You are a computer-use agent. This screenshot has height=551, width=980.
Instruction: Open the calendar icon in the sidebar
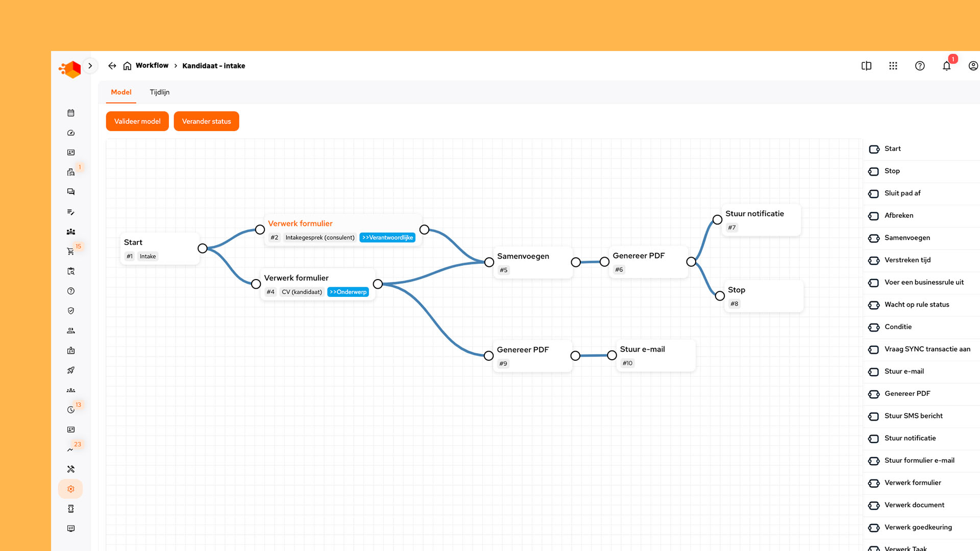[71, 113]
